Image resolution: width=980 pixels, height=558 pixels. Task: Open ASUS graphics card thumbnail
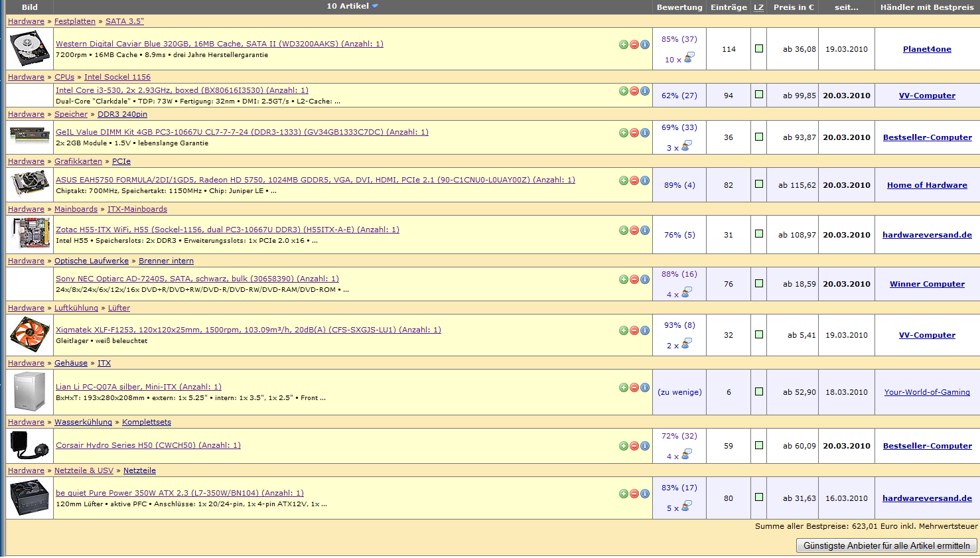(x=30, y=184)
